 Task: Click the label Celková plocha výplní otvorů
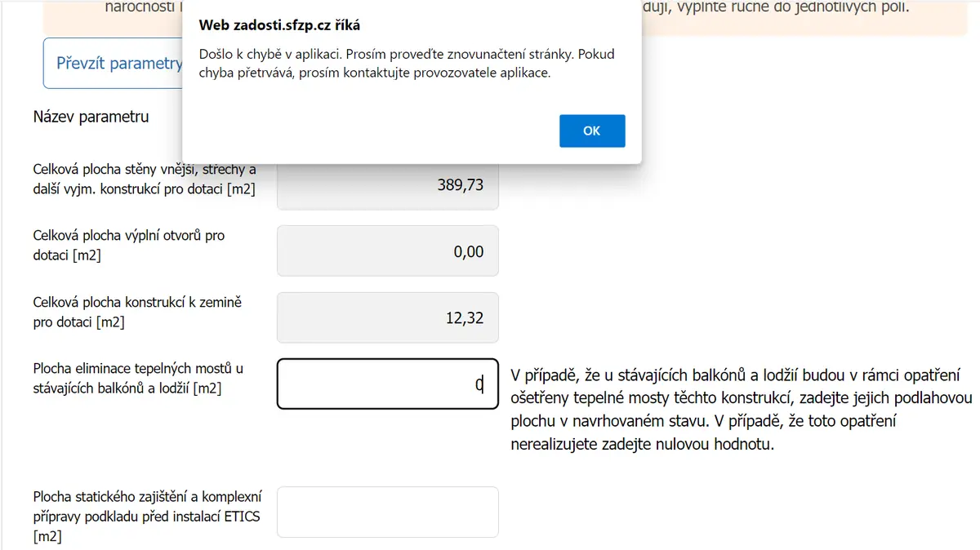[x=129, y=245]
